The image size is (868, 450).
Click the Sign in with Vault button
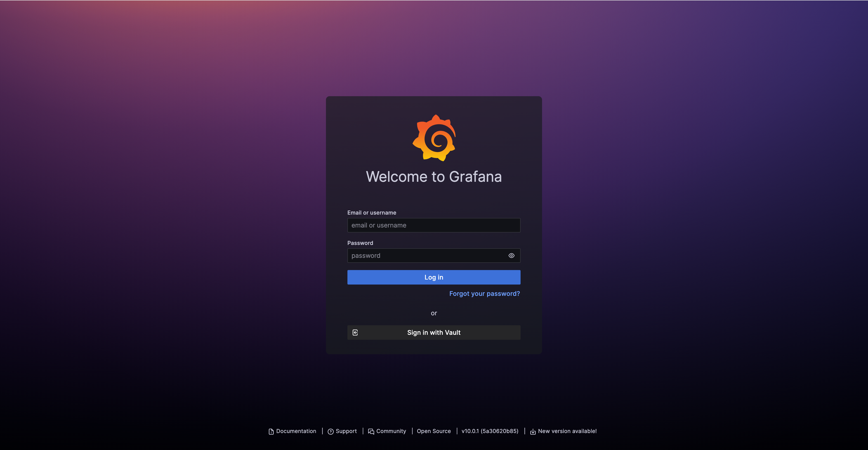pyautogui.click(x=434, y=332)
